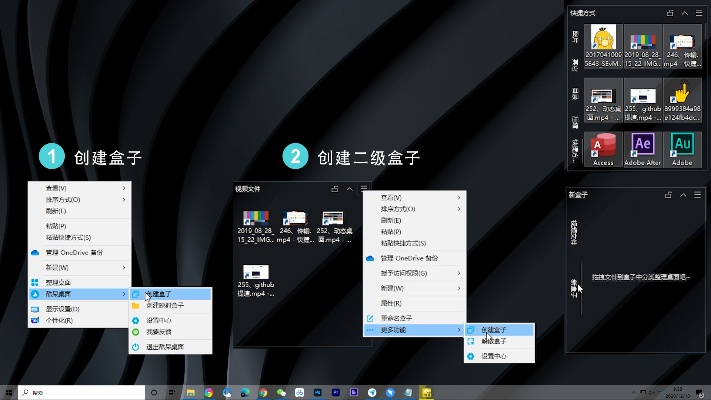The height and width of the screenshot is (400, 711).
Task: Open the yellow duck image file
Action: pos(603,41)
